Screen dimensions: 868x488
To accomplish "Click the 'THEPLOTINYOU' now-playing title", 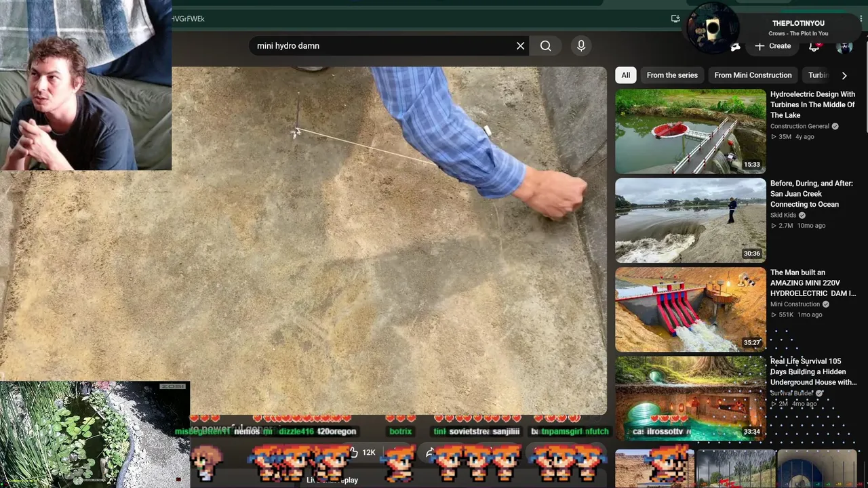I will tap(798, 24).
